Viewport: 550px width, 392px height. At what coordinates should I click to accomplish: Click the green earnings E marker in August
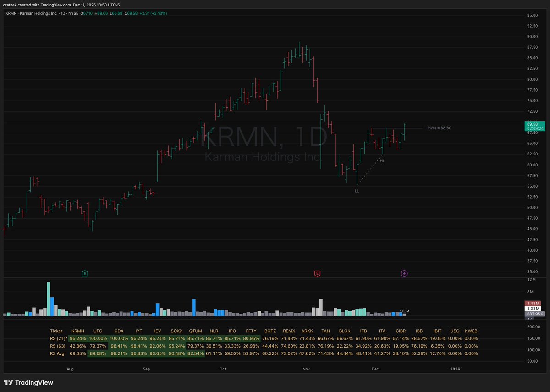[85, 273]
